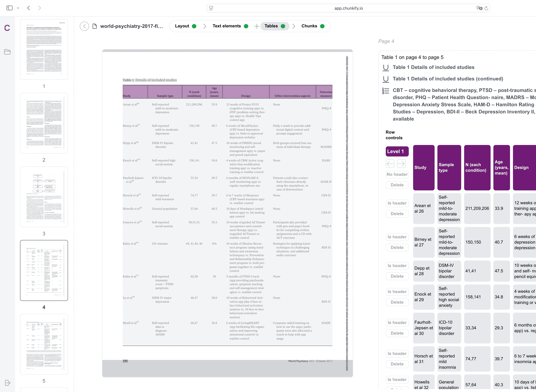
Task: Mark Depp et al row as header
Action: (397, 266)
